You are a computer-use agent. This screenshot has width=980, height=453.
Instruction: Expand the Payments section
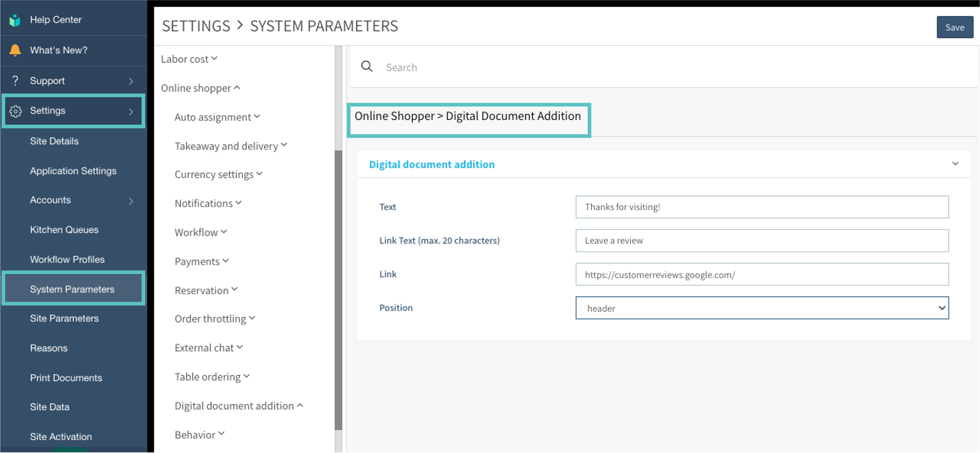tap(202, 262)
